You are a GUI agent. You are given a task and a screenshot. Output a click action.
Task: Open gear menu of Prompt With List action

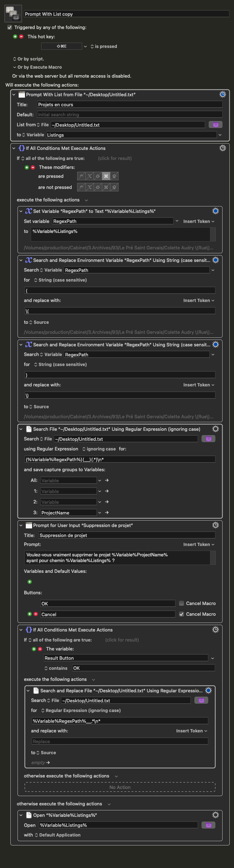tap(222, 94)
